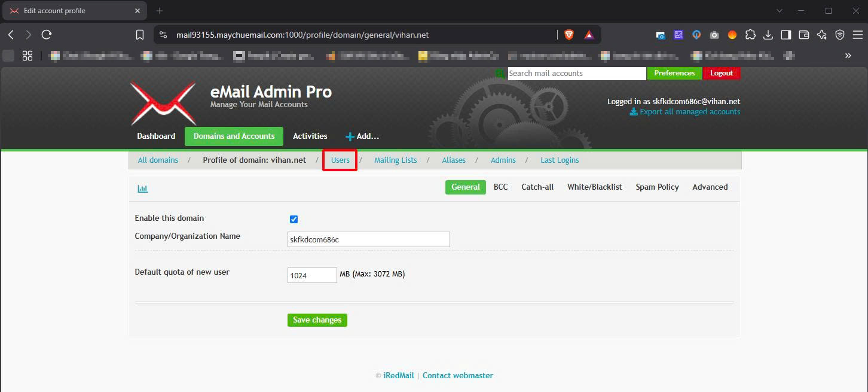Switch to the Catch-all tab
The width and height of the screenshot is (868, 392).
537,187
